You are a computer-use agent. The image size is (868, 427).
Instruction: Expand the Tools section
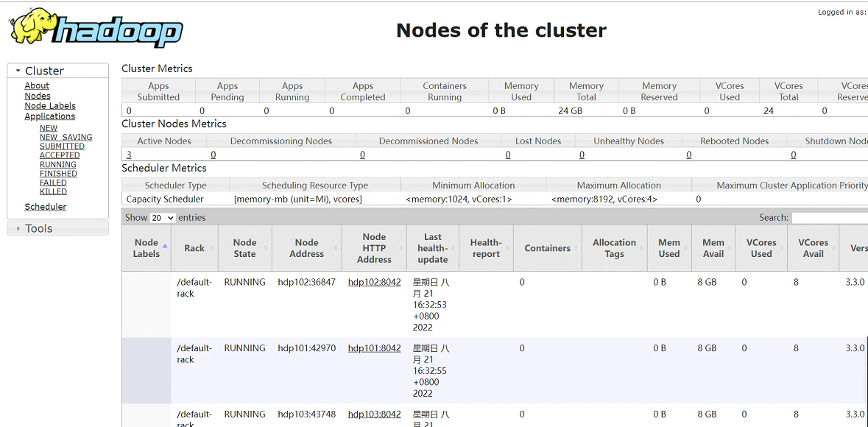pyautogui.click(x=57, y=228)
